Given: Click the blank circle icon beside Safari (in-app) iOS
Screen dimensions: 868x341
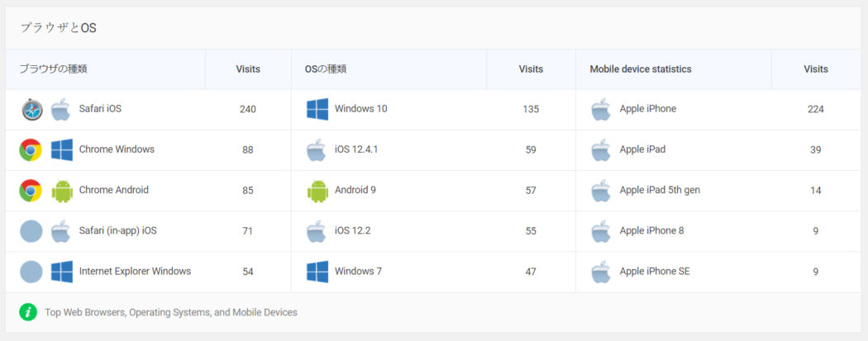Looking at the screenshot, I should coord(31,231).
